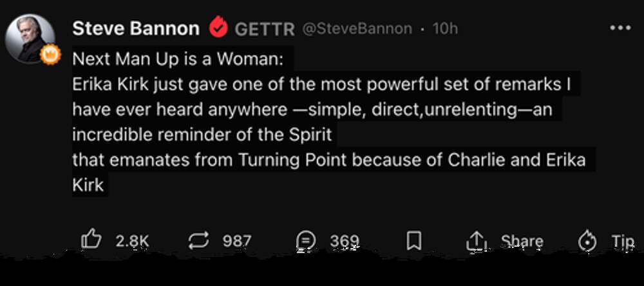The image size is (644, 286).
Task: Click the GETTR label beside the name
Action: (x=265, y=29)
